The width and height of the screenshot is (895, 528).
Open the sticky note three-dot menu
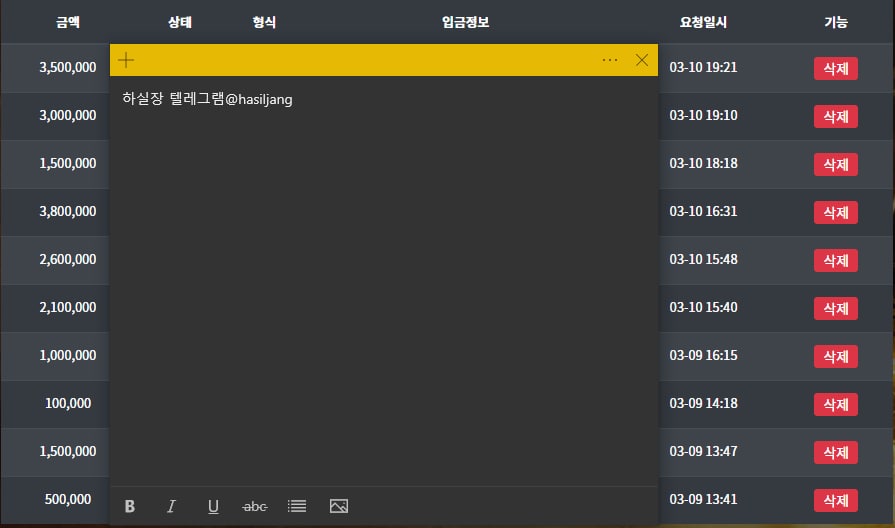[x=610, y=60]
